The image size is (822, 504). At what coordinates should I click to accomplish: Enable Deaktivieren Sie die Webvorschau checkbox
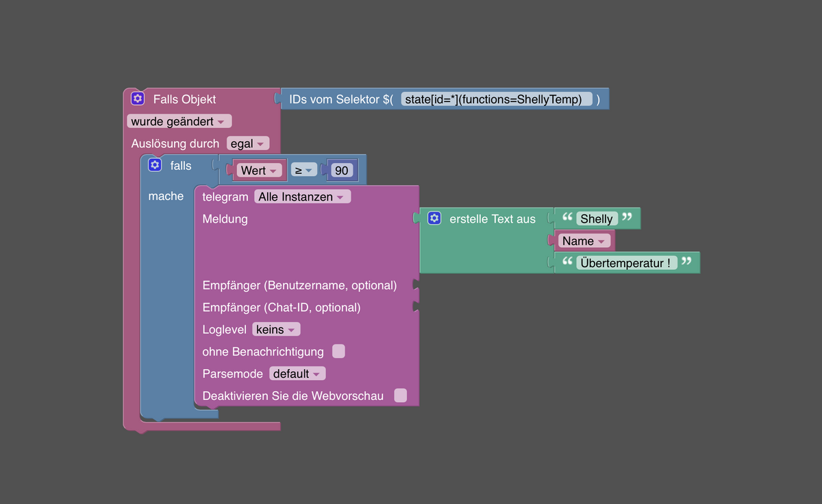coord(401,395)
